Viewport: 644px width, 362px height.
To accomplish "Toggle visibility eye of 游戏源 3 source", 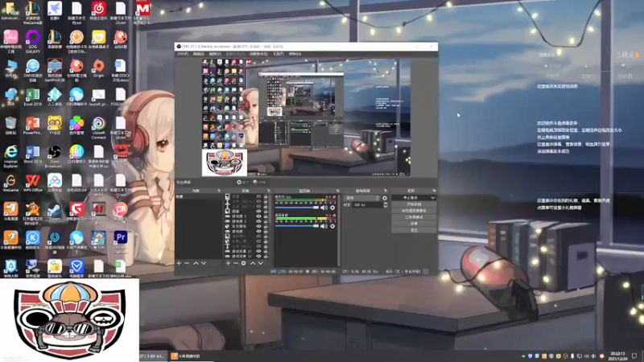I will pyautogui.click(x=258, y=221).
